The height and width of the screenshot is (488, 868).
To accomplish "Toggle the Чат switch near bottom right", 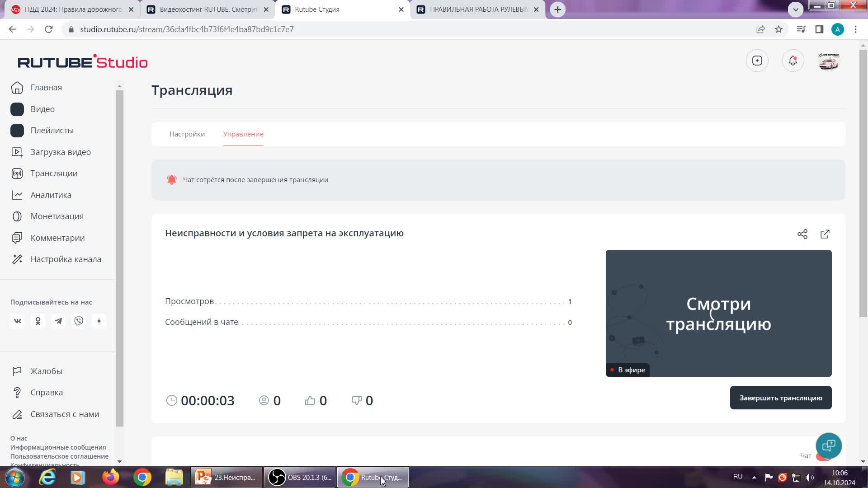I will point(822,456).
